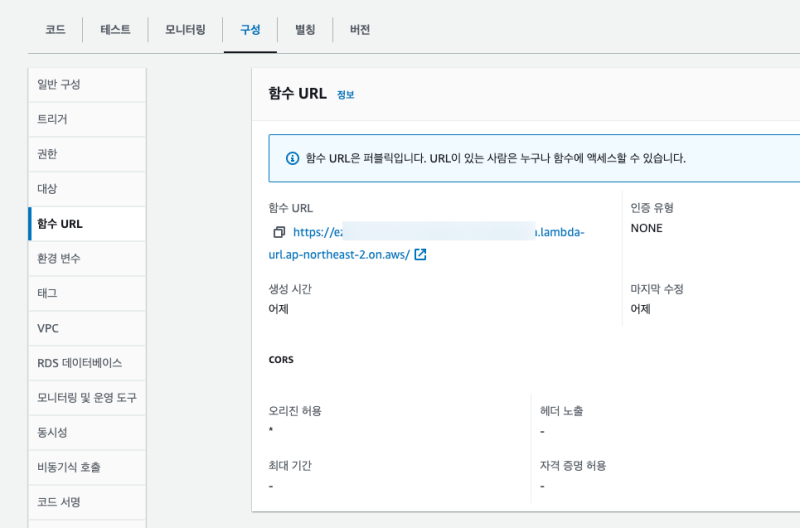The image size is (800, 528).
Task: Open the VPC configuration section
Action: coord(48,328)
